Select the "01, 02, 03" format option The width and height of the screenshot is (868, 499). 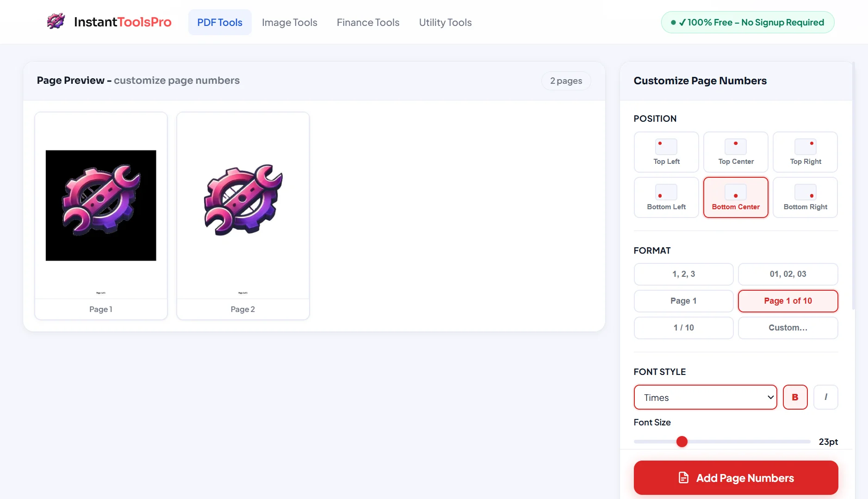point(787,274)
